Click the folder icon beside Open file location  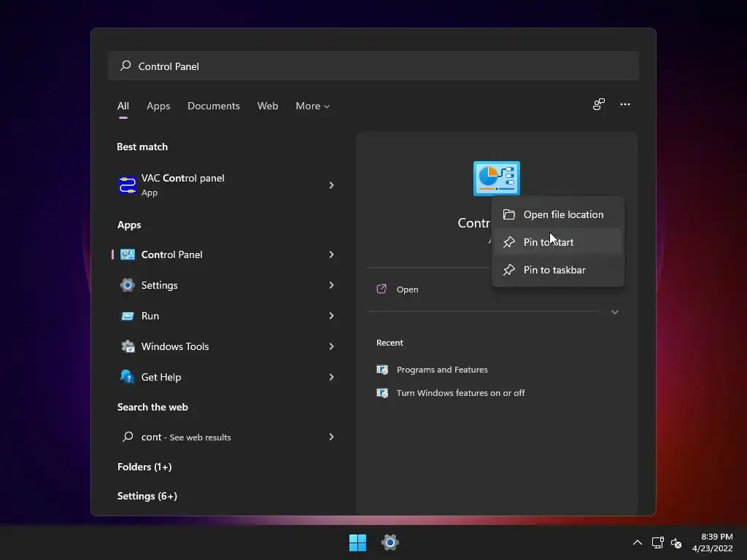508,214
